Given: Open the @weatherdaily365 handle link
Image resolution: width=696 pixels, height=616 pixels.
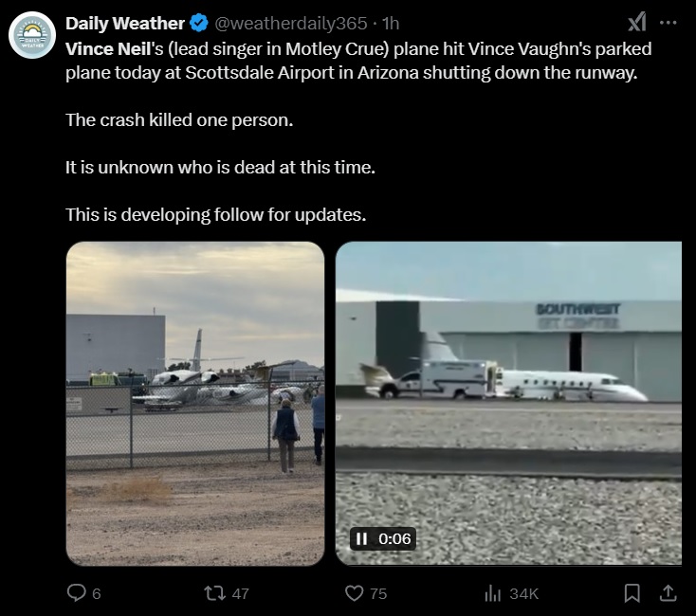Looking at the screenshot, I should tap(291, 23).
